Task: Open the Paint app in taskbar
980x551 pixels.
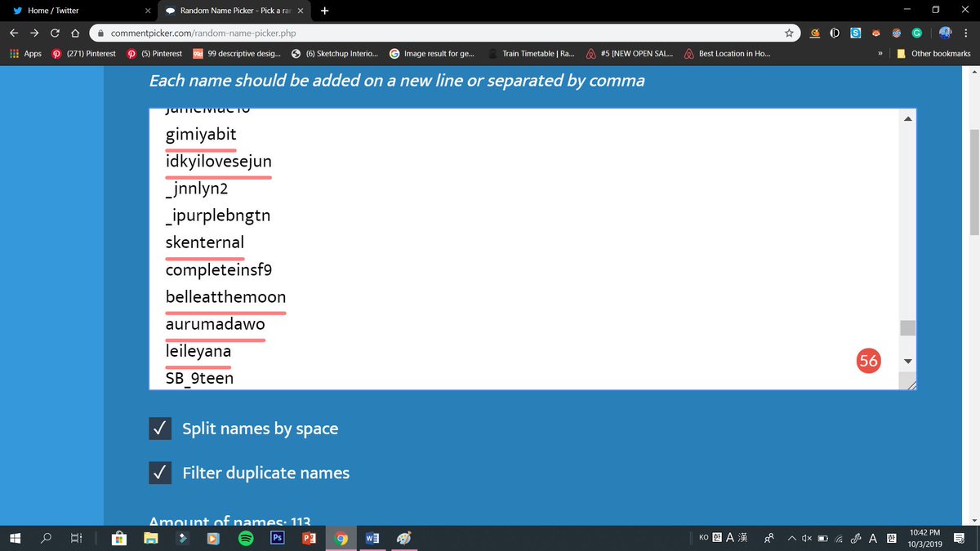Action: (x=403, y=539)
